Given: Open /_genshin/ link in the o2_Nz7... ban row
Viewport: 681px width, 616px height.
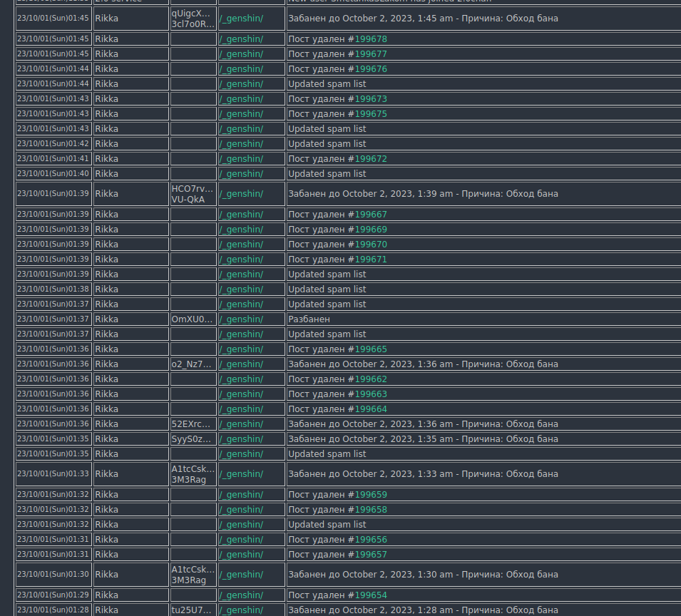Looking at the screenshot, I should point(241,364).
